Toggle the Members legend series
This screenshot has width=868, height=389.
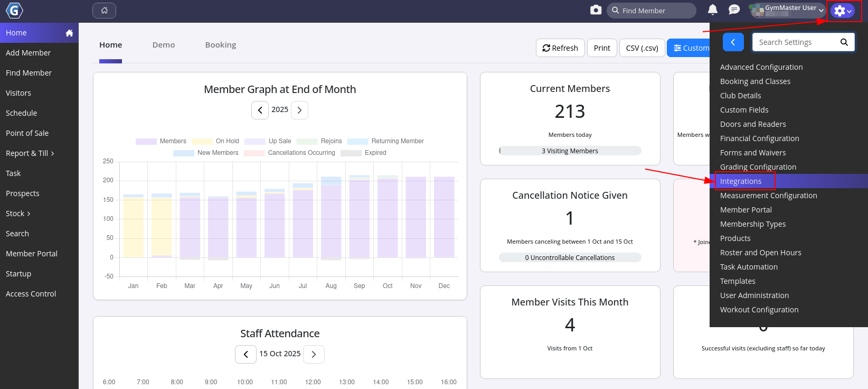click(161, 141)
